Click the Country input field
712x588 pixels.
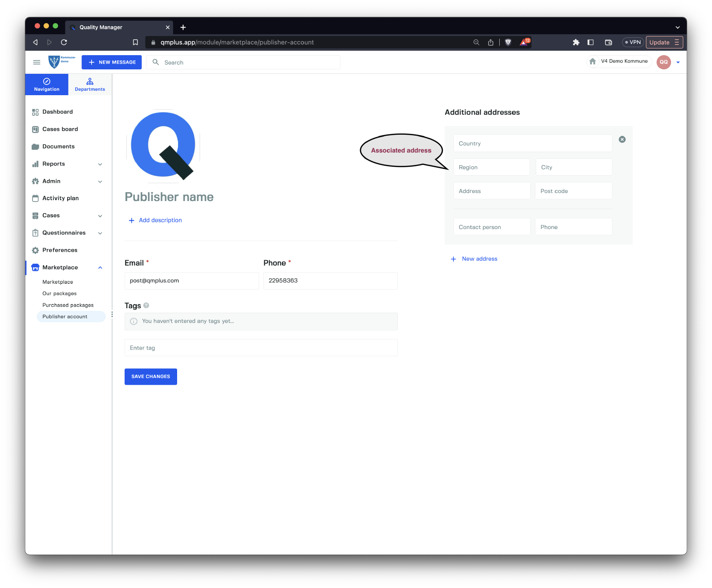point(532,144)
